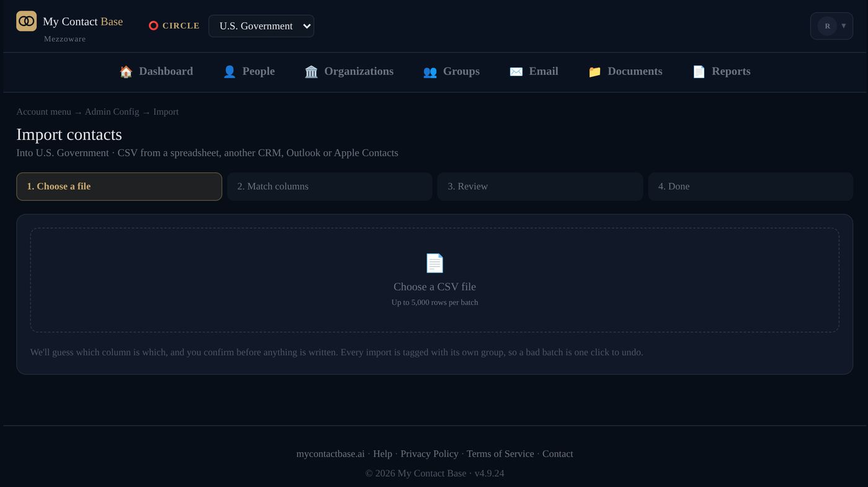Click 'Up to 5,000 rows per batch' text
Viewport: 868px width, 487px height.
click(435, 302)
